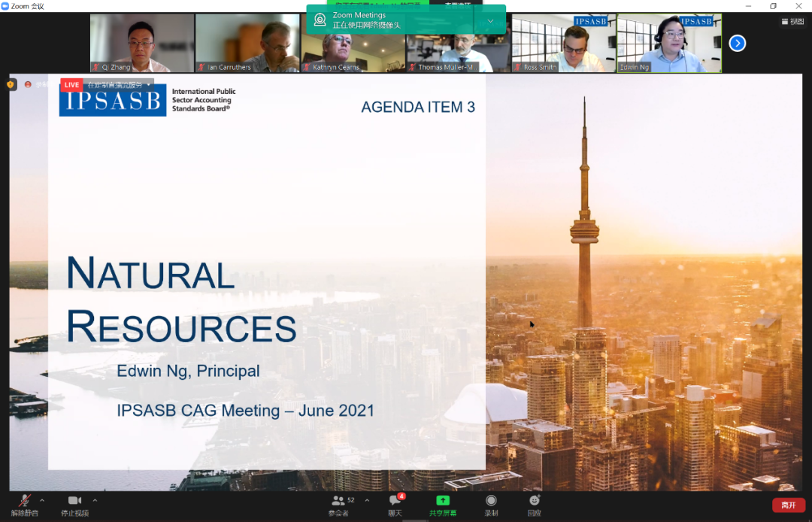Select Ross Smith's video thumbnail
The image size is (812, 522).
point(563,43)
